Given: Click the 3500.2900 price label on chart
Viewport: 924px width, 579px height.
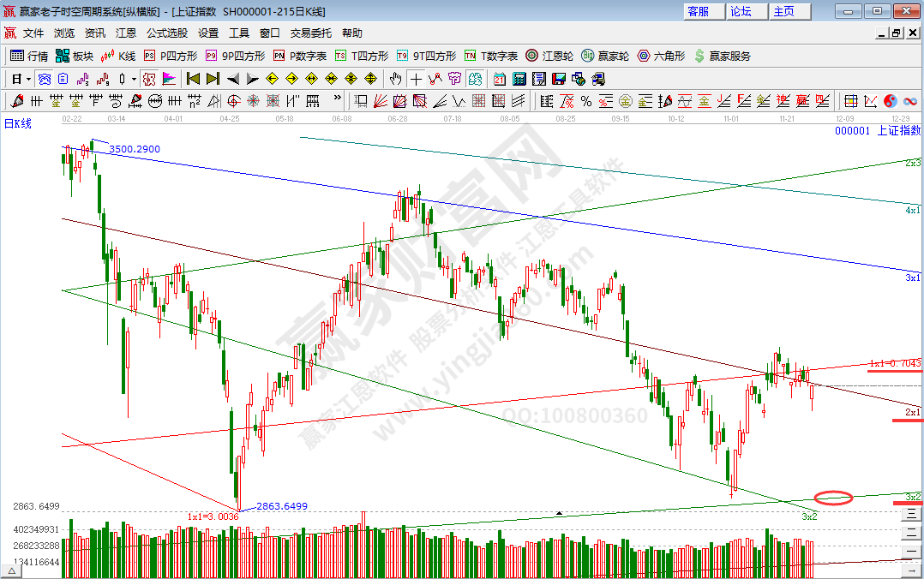Looking at the screenshot, I should click(x=135, y=150).
